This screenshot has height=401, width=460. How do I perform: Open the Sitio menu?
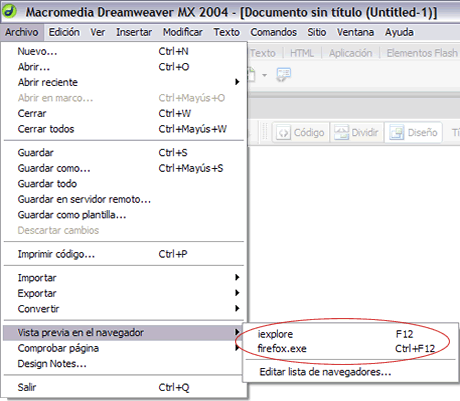pyautogui.click(x=317, y=32)
